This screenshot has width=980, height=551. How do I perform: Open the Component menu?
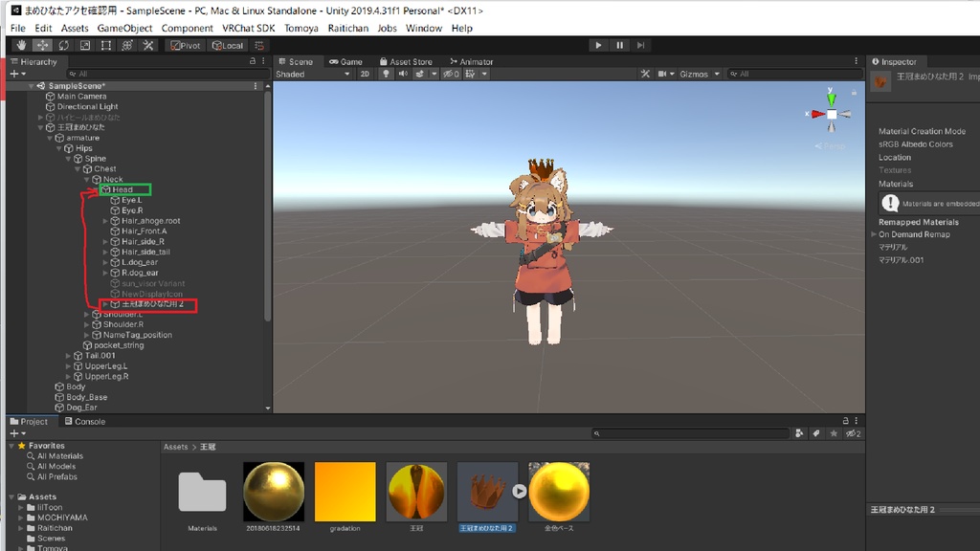(187, 28)
